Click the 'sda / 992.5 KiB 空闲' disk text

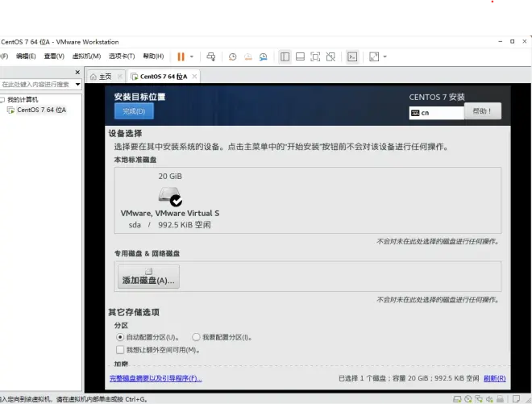tap(169, 225)
